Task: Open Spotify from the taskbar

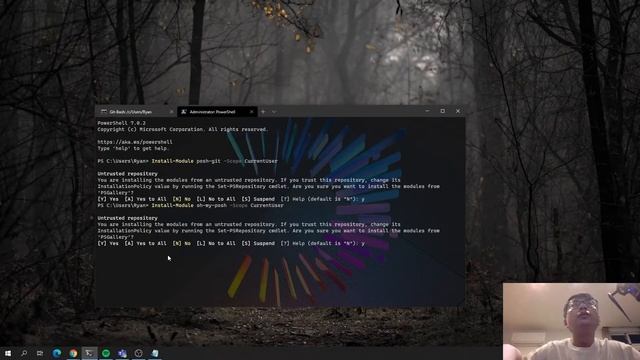Action: [106, 353]
